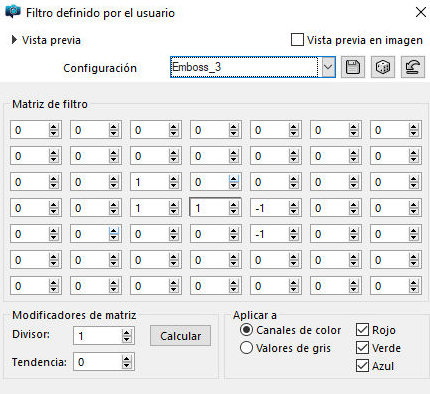Decrease the Tendencia value with down arrow
Screen dimensions: 430x394
tap(126, 365)
